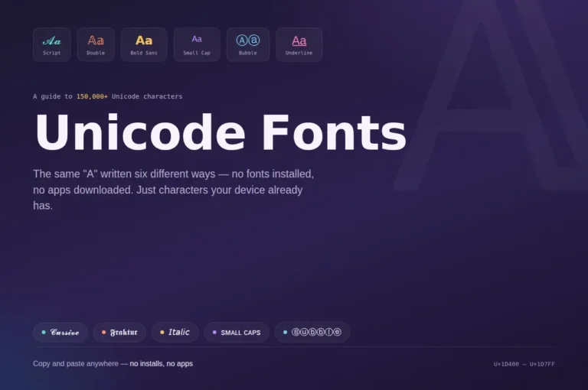Click the '150,000+' highlighted number
The height and width of the screenshot is (390, 588).
coord(92,96)
